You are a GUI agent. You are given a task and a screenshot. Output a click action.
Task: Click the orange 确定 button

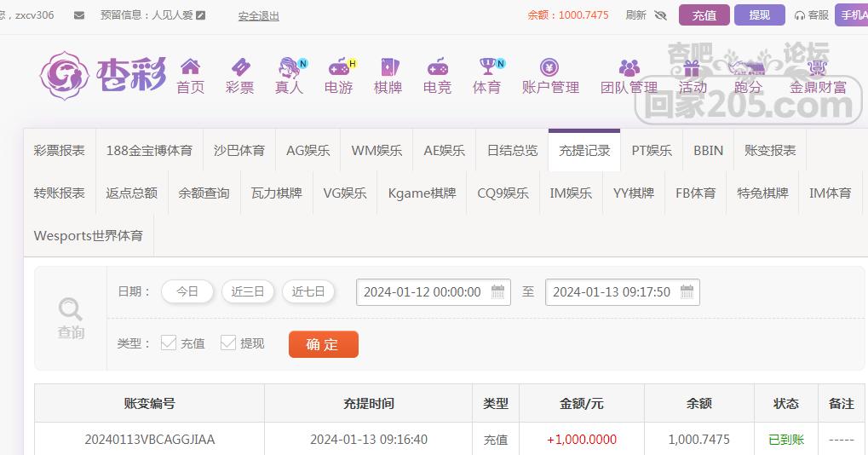pyautogui.click(x=323, y=344)
